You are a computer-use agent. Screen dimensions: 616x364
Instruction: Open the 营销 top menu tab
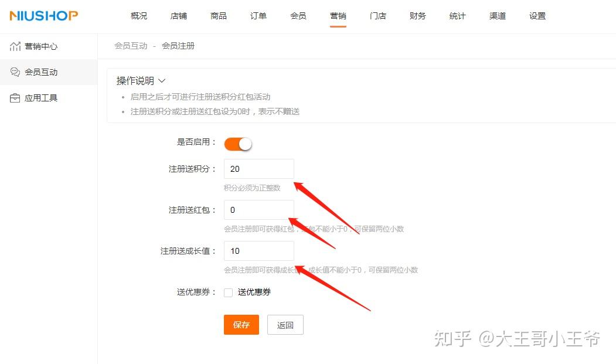[338, 16]
